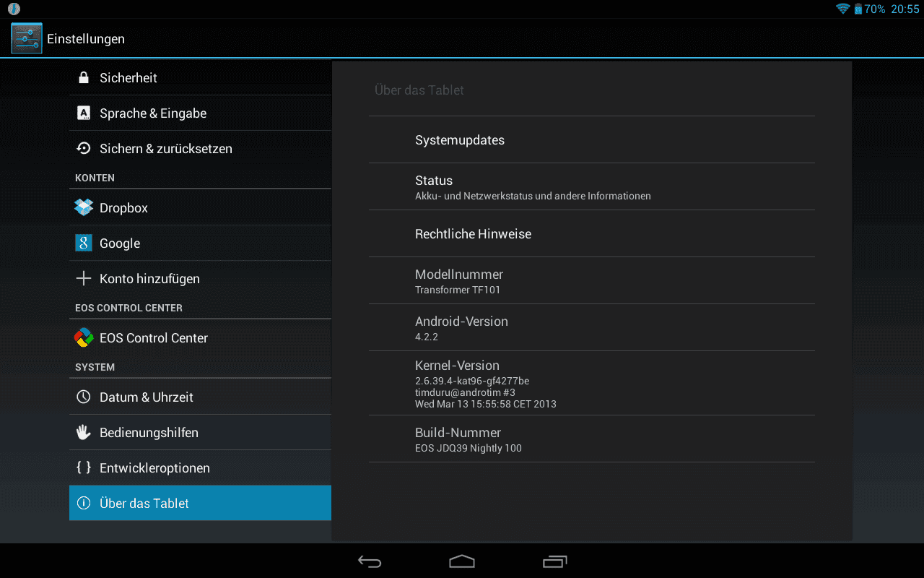Tap the KONTEN section header
This screenshot has height=578, width=924.
coord(95,178)
